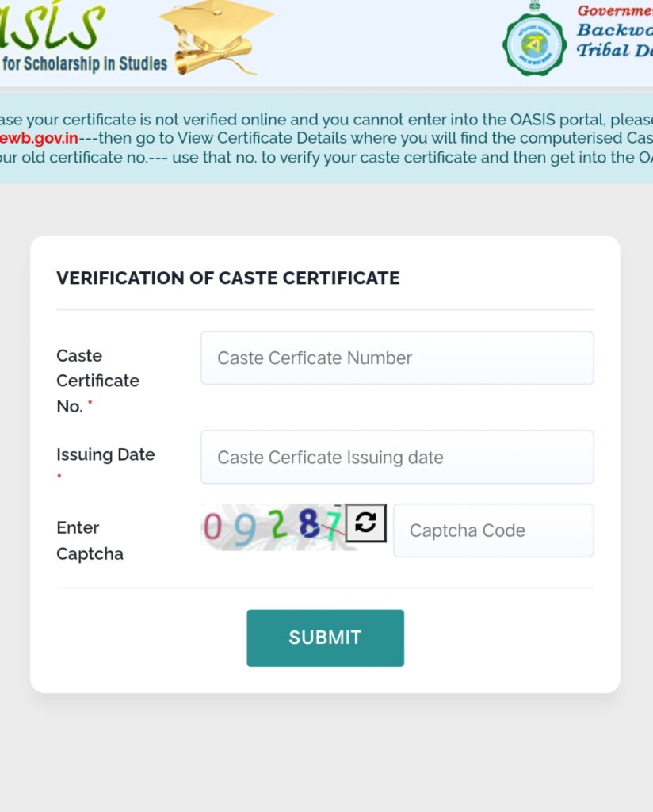
Task: Click the notice line mentioning 'View Certificate Details'
Action: tap(326, 138)
